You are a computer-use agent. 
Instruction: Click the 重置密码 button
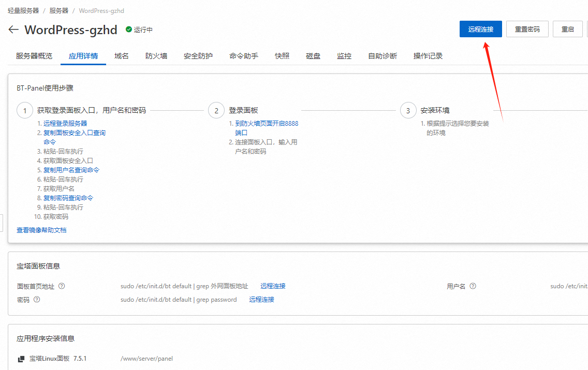(x=527, y=29)
